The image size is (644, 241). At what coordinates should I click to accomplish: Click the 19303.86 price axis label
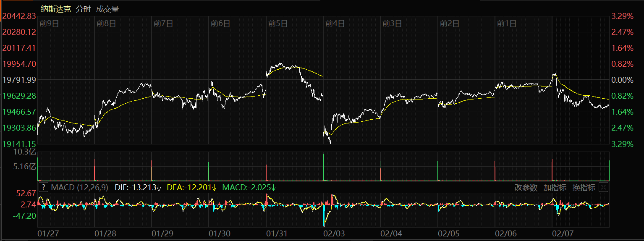pyautogui.click(x=19, y=128)
